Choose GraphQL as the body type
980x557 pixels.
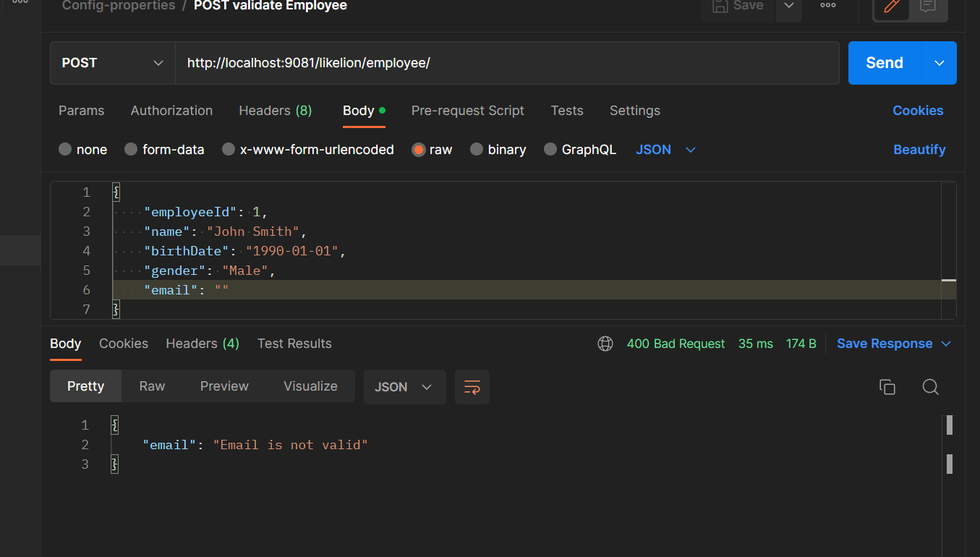pyautogui.click(x=580, y=149)
